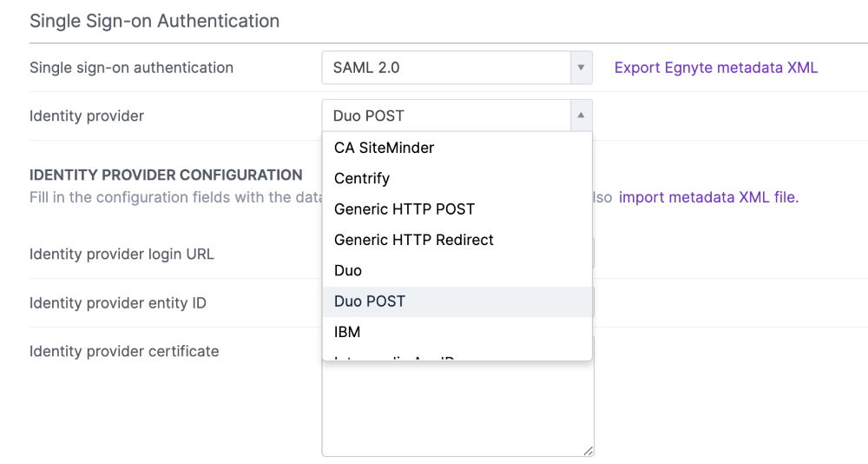Open the import metadata XML file link
This screenshot has height=464, width=868.
(708, 197)
